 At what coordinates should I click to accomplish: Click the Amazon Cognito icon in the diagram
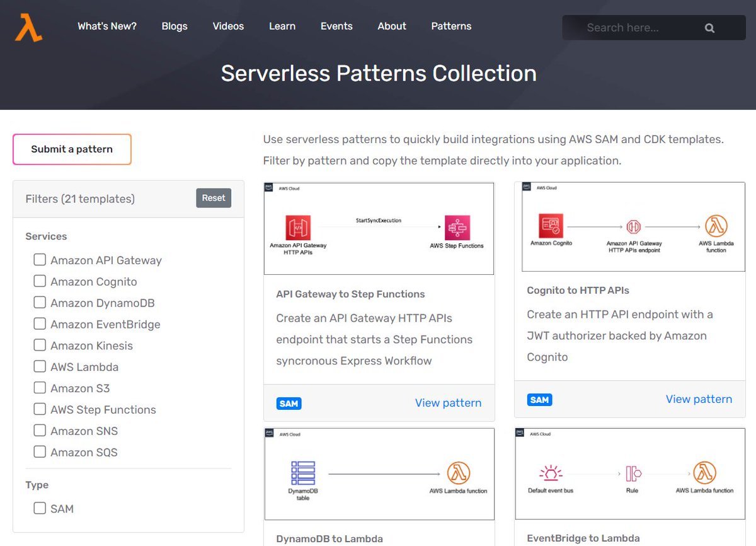tap(551, 226)
